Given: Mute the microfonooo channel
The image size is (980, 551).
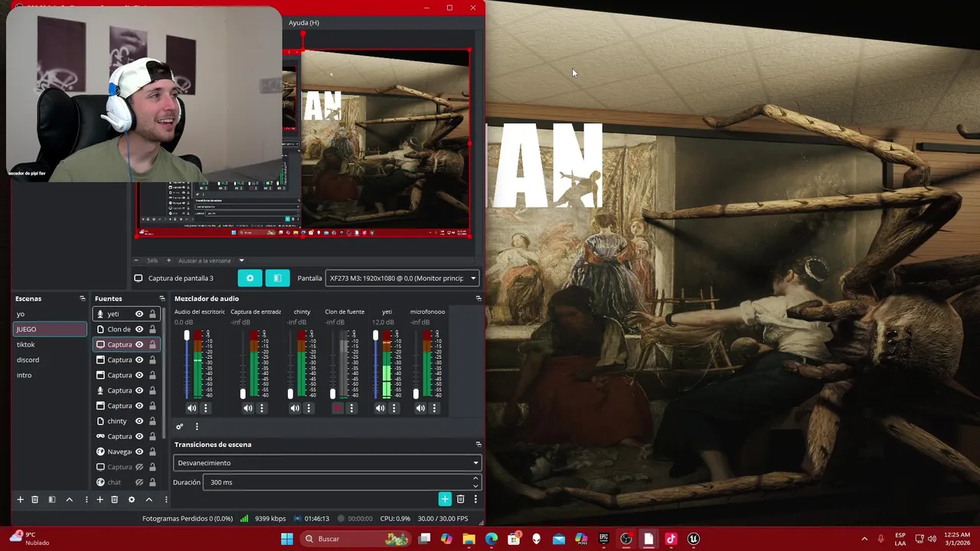Looking at the screenshot, I should (x=420, y=408).
